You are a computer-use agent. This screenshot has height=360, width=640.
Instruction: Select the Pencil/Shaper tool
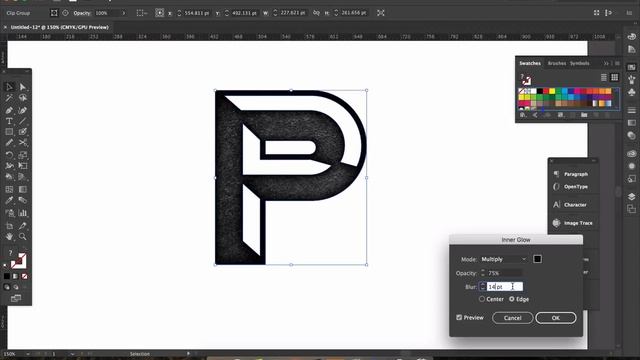coord(9,143)
